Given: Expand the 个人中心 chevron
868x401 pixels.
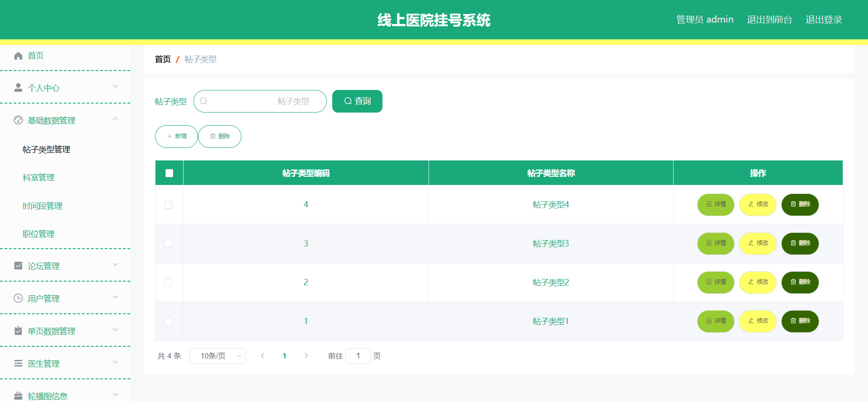Looking at the screenshot, I should 115,86.
